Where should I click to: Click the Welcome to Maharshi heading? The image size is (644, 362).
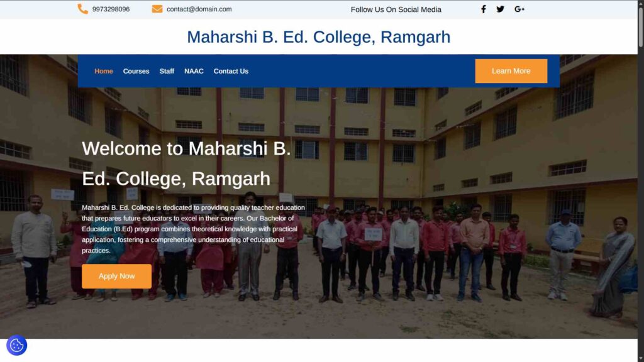186,163
